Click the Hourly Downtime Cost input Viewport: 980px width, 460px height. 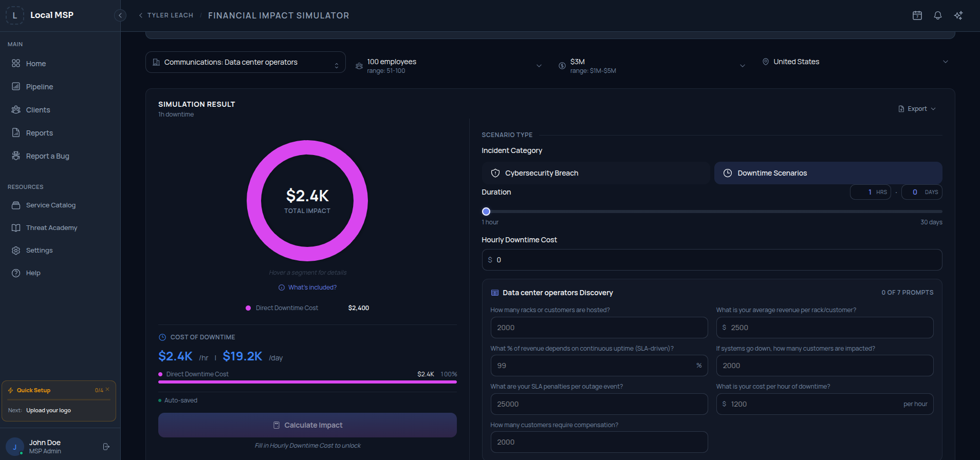[712, 260]
